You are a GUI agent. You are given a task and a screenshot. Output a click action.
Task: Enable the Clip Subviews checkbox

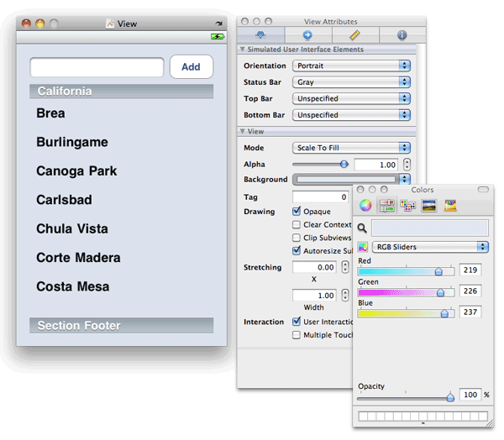coord(297,238)
